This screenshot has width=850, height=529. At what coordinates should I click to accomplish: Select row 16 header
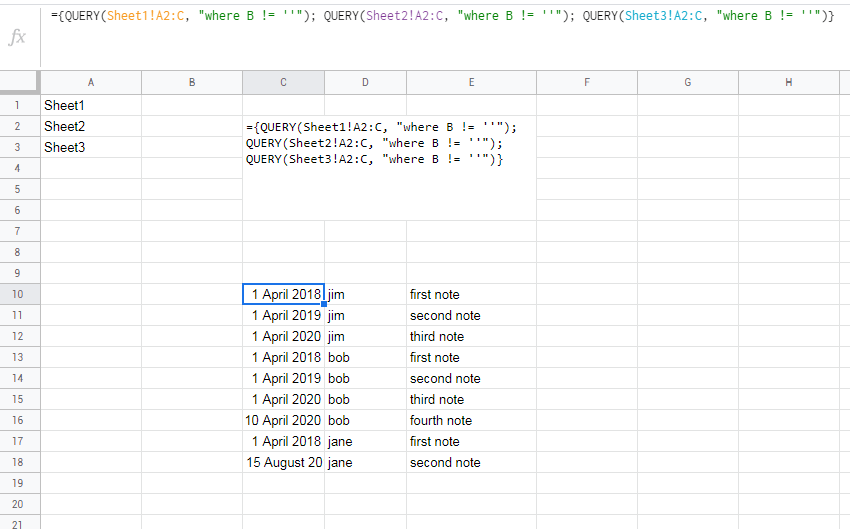tap(17, 420)
